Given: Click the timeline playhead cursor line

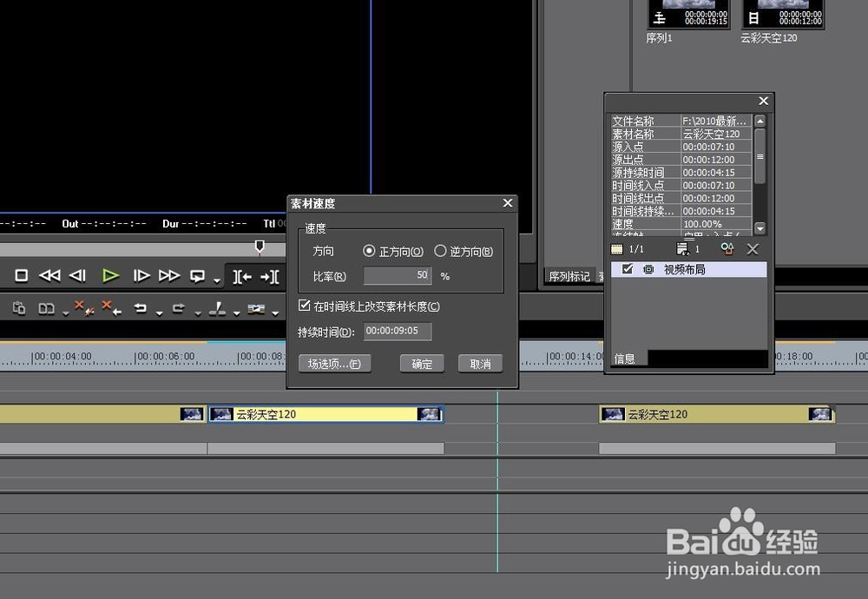Looking at the screenshot, I should coord(497,482).
